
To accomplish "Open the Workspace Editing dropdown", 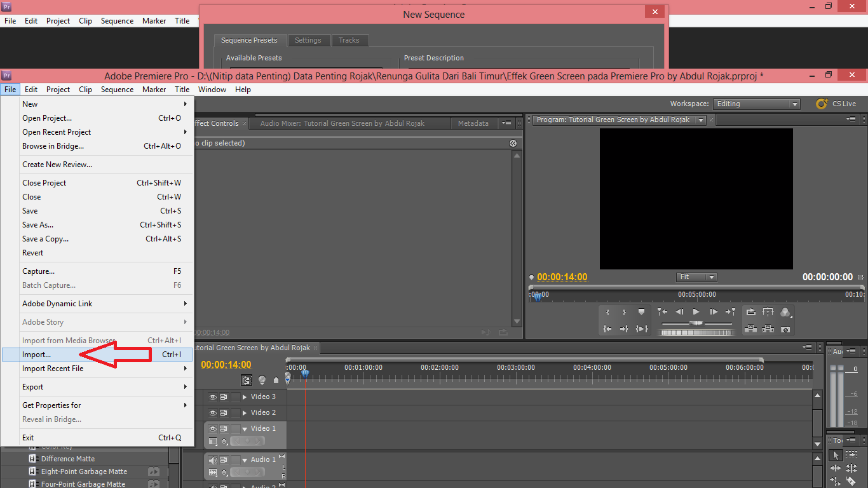I will (756, 104).
